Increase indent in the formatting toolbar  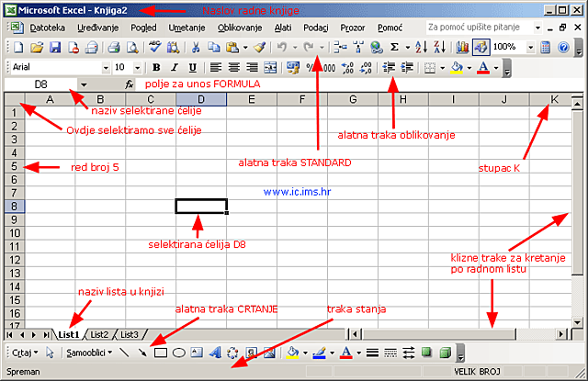[x=407, y=68]
